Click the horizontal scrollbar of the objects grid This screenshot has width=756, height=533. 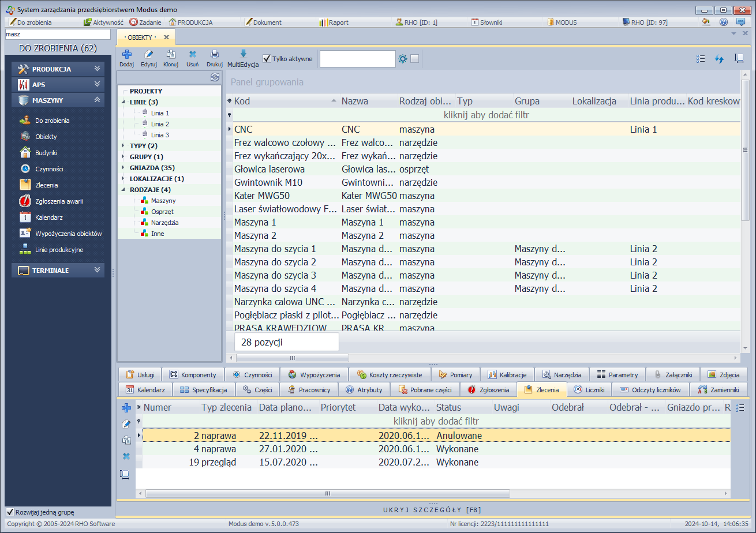pos(292,358)
